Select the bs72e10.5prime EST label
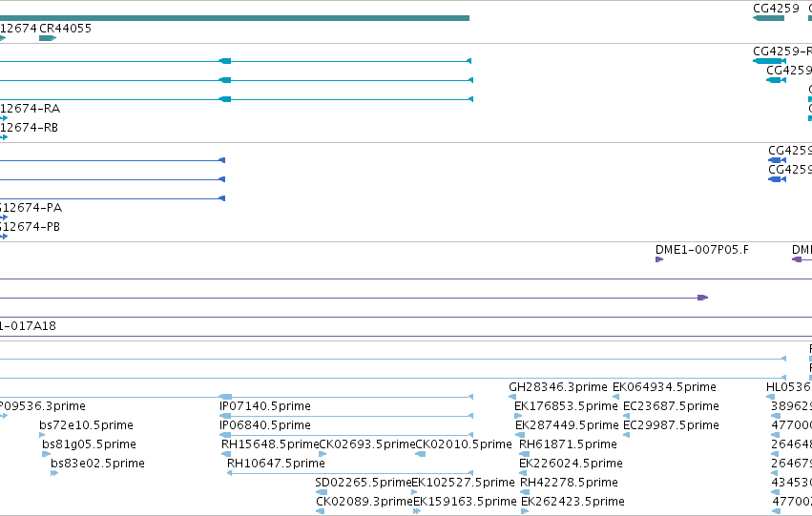The width and height of the screenshot is (812, 516). tap(86, 425)
